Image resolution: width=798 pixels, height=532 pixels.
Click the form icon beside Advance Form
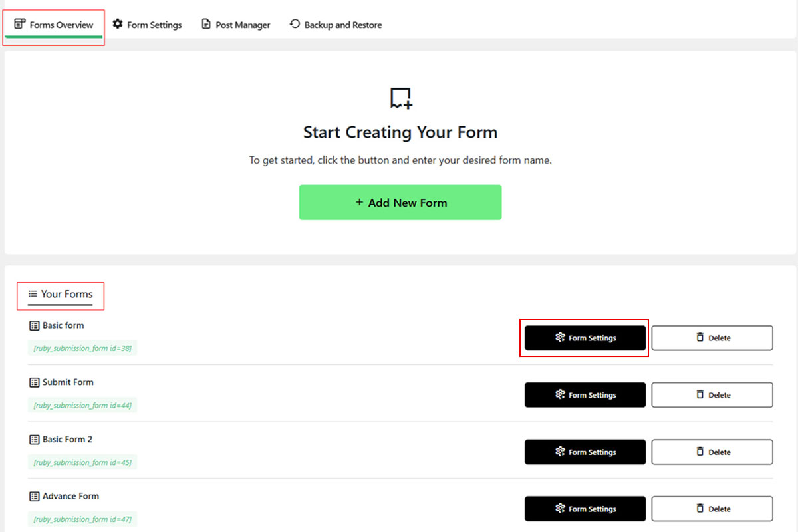(35, 497)
